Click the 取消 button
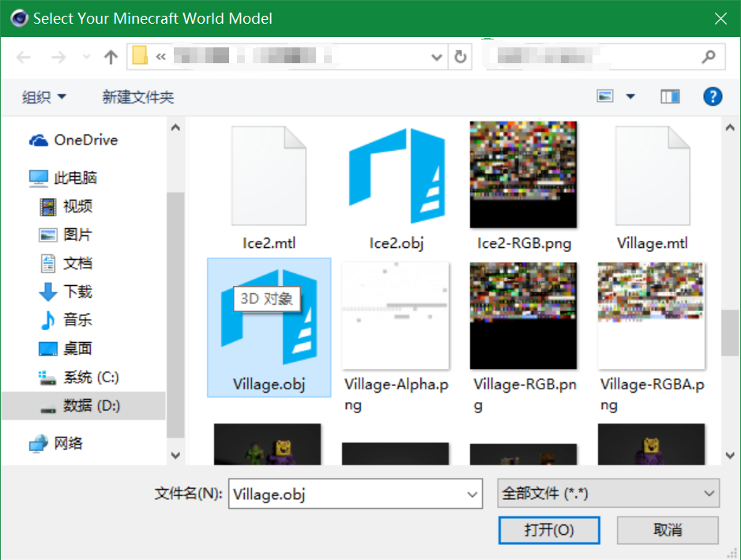Screen dimensions: 741x560 (x=668, y=530)
